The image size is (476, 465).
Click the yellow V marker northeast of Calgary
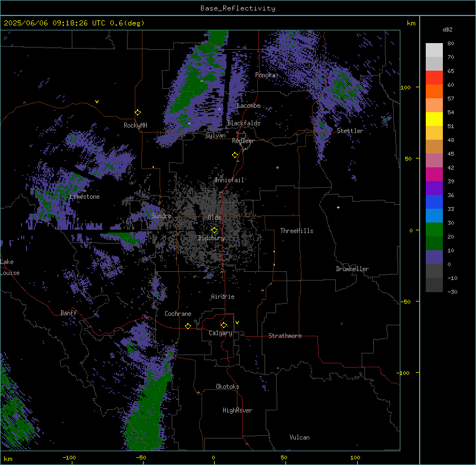[x=237, y=323]
